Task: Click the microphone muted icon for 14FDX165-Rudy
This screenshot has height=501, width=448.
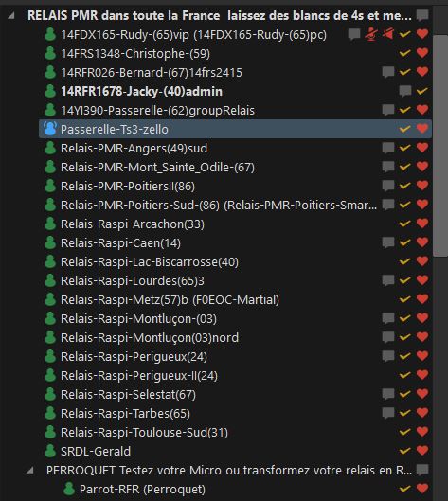Action: [371, 34]
